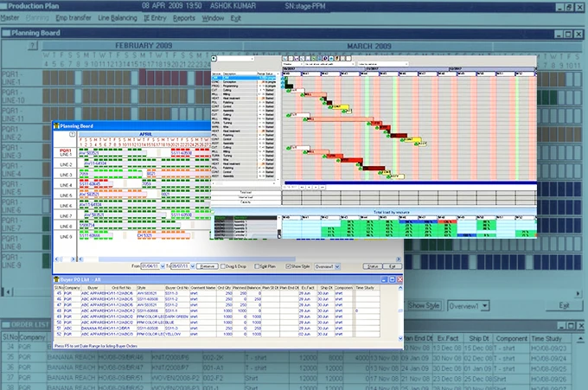Open the Master menu
This screenshot has width=588, height=390.
12,17
